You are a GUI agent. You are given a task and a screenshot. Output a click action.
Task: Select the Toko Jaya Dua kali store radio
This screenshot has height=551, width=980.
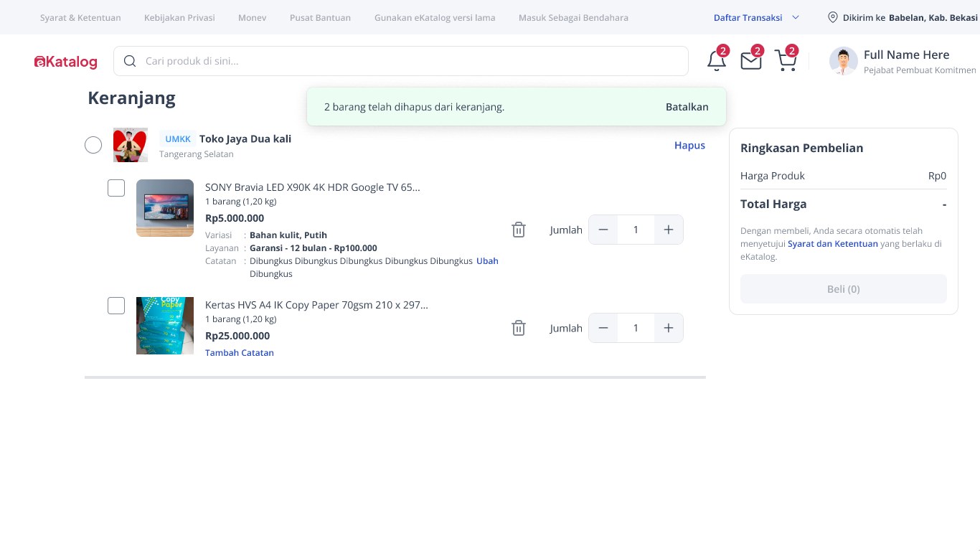(x=93, y=145)
